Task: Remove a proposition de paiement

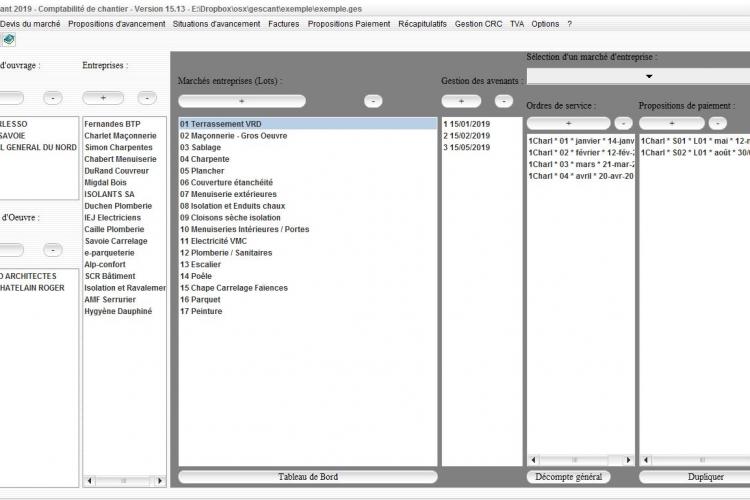Action: [x=717, y=123]
